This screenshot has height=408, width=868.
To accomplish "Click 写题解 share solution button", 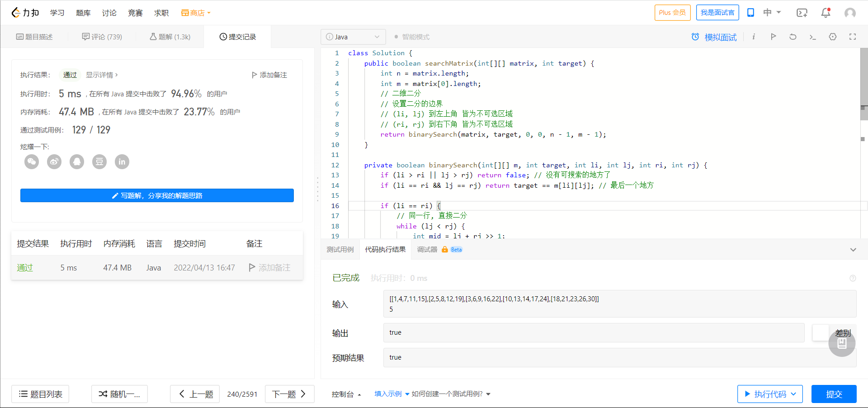I will pos(157,195).
